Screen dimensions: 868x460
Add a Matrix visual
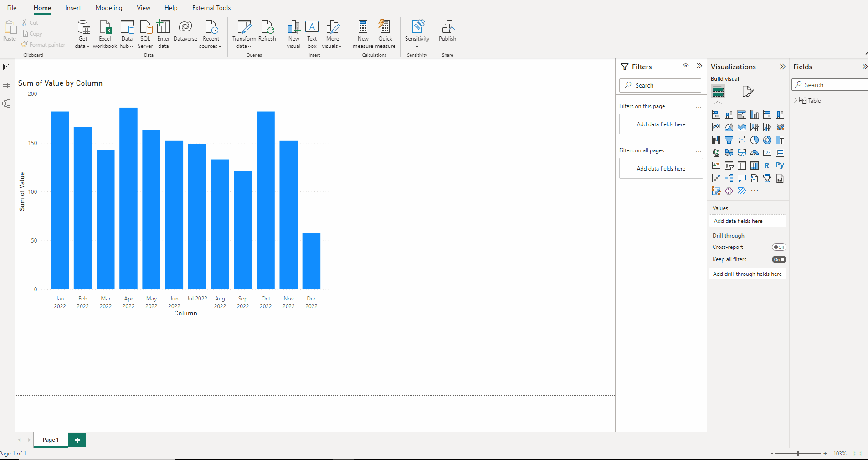click(x=755, y=165)
